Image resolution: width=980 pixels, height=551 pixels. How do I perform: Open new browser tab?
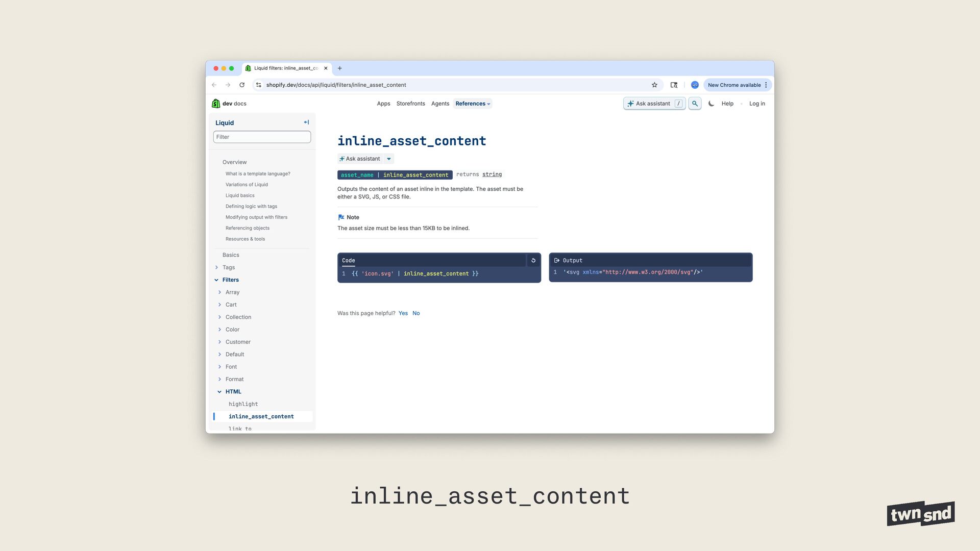(340, 68)
